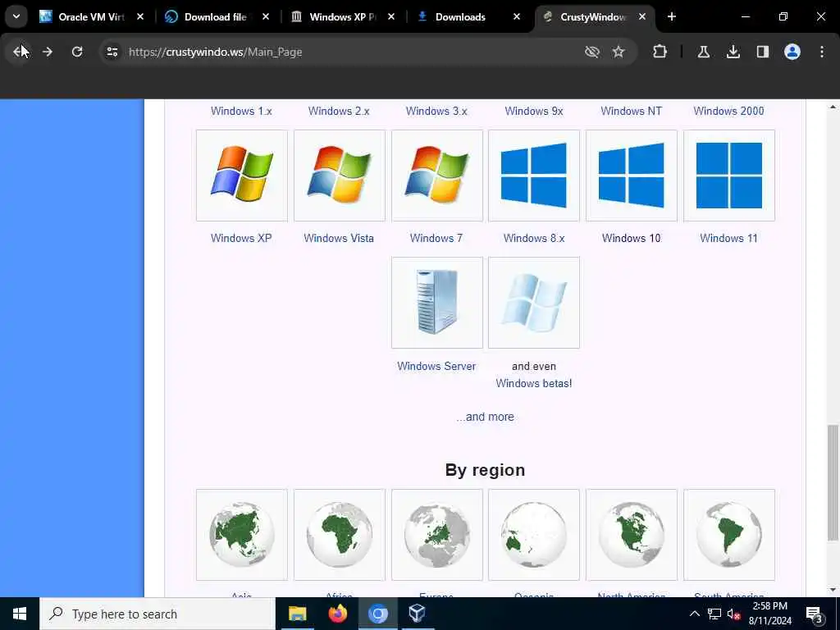Open the Windows 10 text link
Viewport: 840px width, 630px height.
[x=631, y=238]
